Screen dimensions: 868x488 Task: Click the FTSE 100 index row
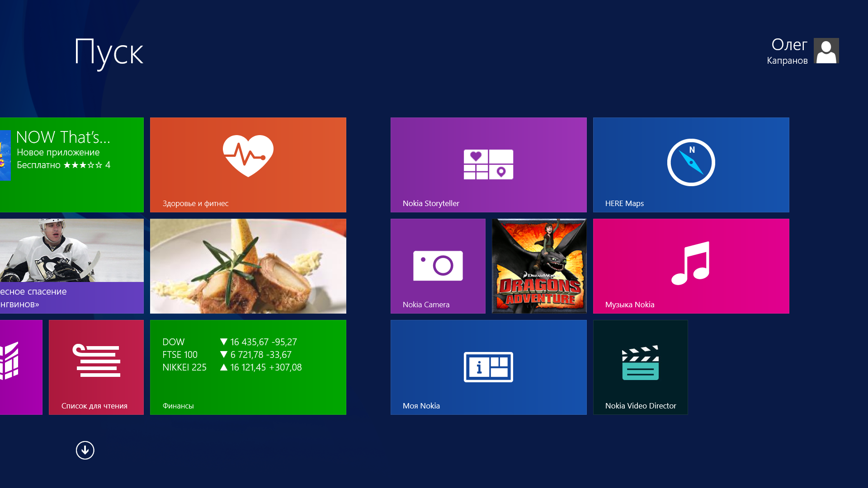click(x=227, y=355)
